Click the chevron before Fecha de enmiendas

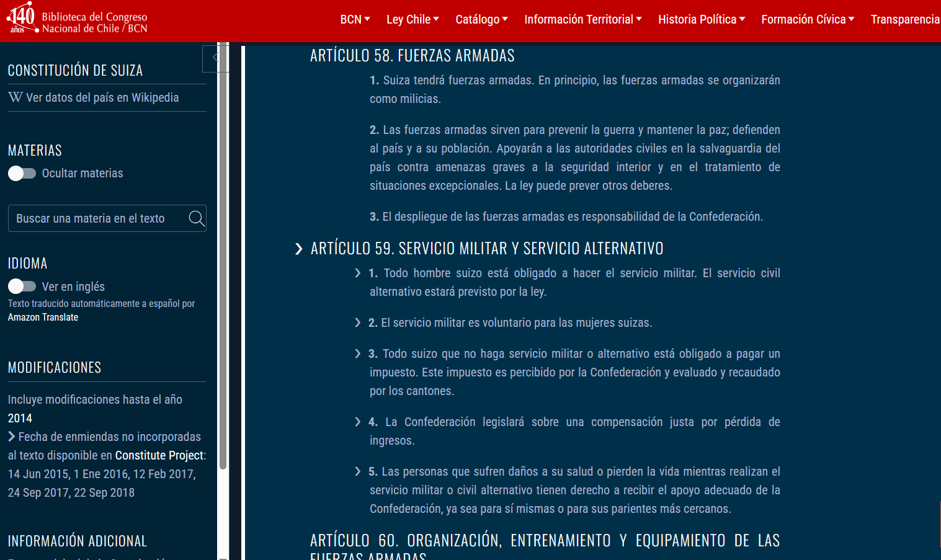[12, 437]
